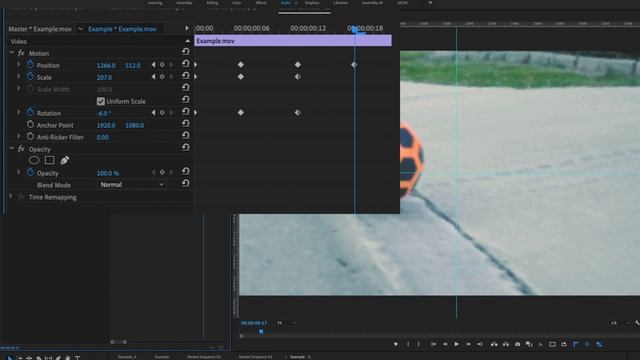Reset the Opacity value parameter

185,171
